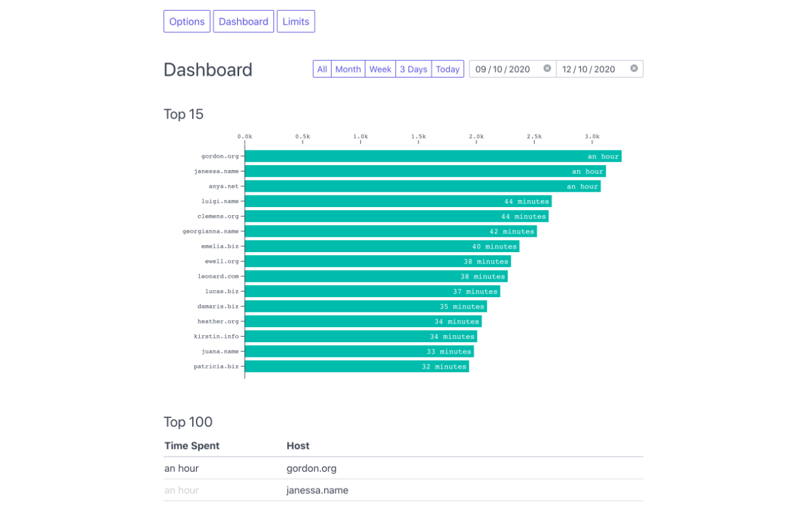
Task: Select the gordon.org row in Top 100
Action: tap(311, 469)
